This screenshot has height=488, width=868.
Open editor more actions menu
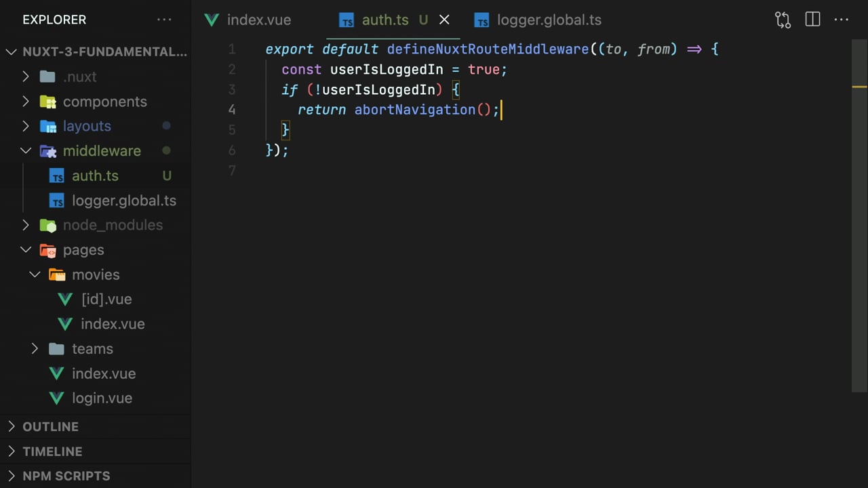pos(842,20)
